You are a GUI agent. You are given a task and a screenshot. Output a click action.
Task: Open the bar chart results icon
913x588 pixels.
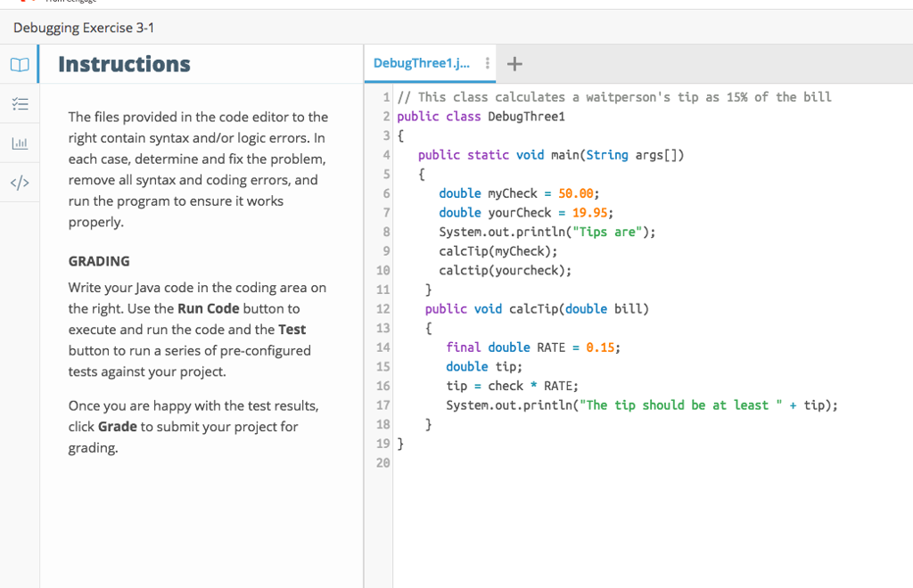click(x=19, y=143)
